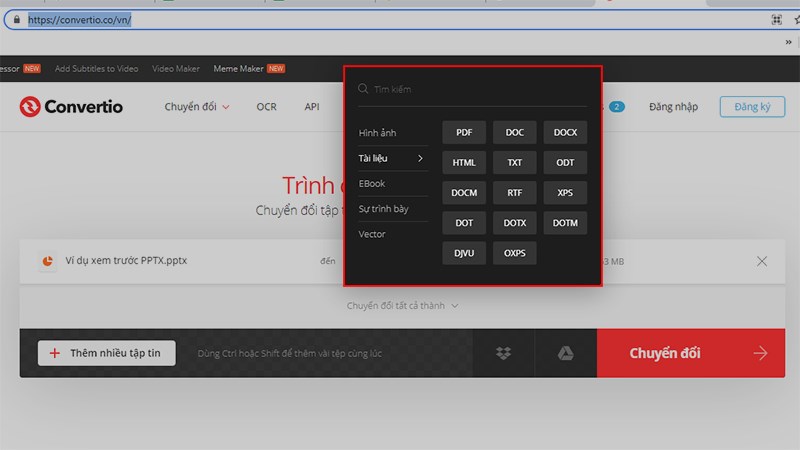This screenshot has width=800, height=450.
Task: Click the QR/grid icon in address bar
Action: tap(777, 20)
